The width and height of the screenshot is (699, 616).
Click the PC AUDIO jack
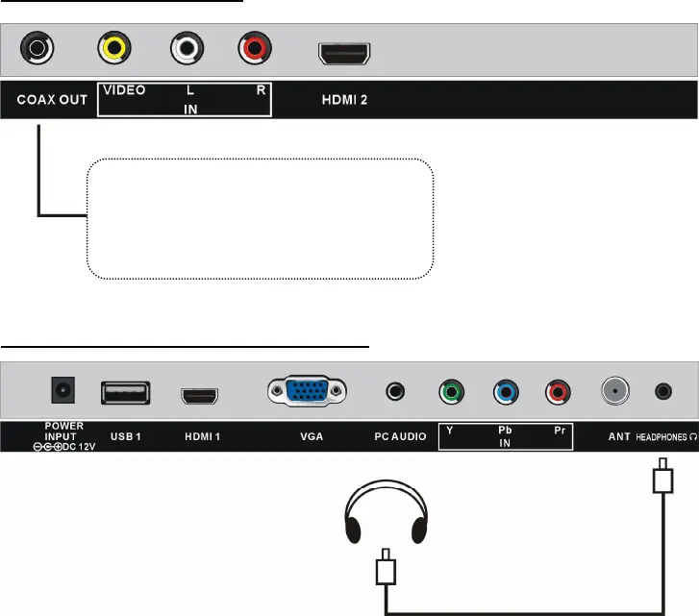click(395, 392)
